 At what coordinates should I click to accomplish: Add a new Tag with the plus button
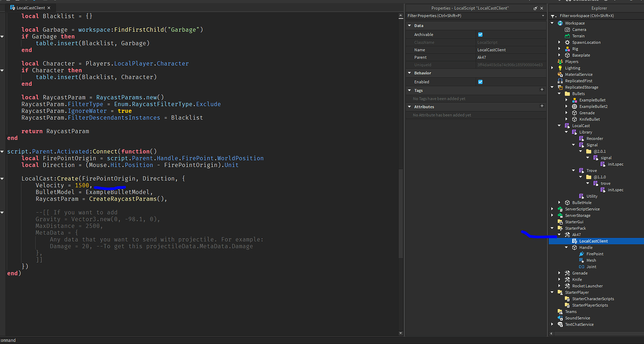[542, 90]
